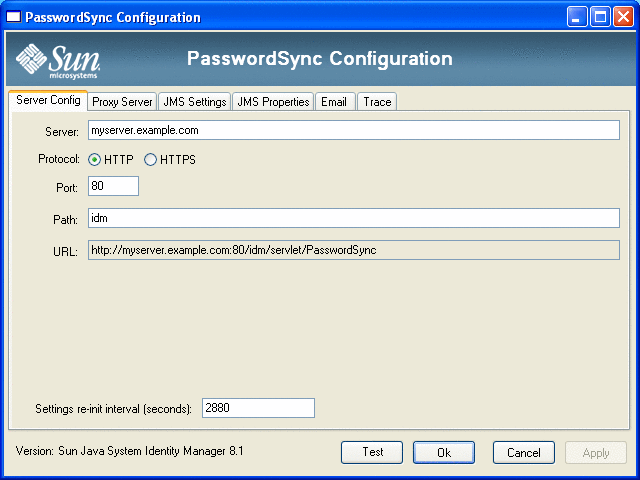Confirm with the Ok button

click(444, 452)
